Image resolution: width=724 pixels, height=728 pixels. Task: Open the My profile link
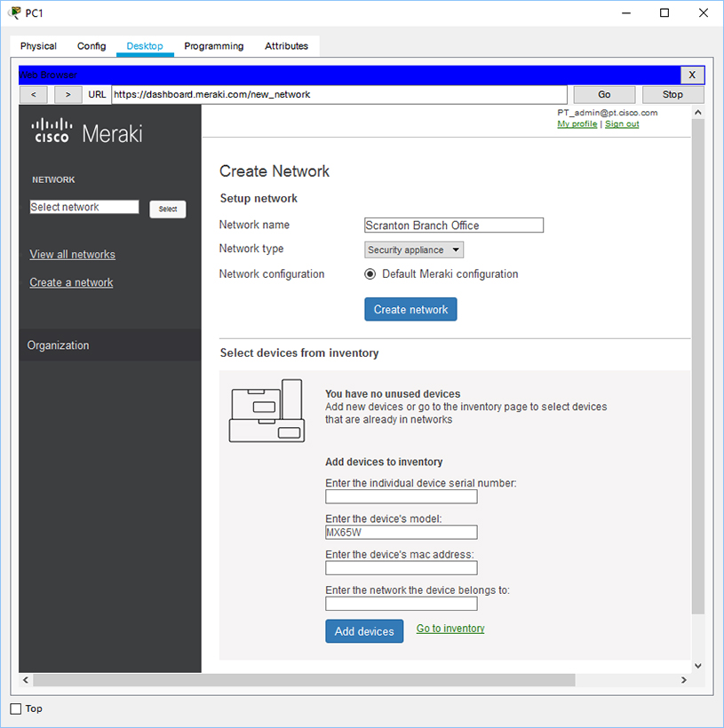[577, 124]
